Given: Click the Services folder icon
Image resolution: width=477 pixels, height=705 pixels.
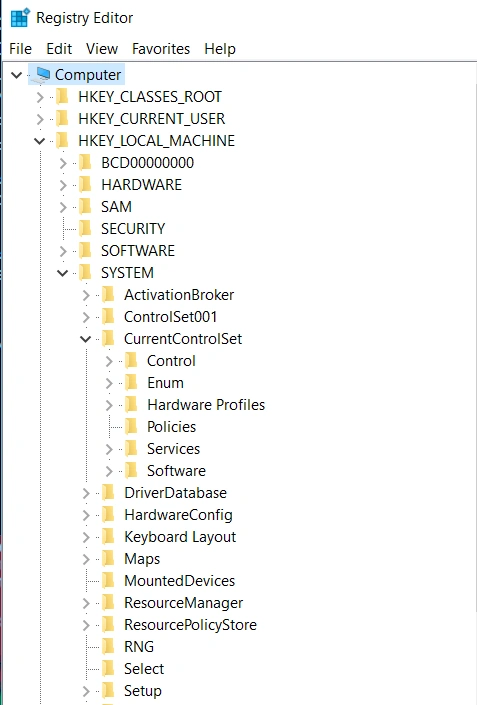Looking at the screenshot, I should (x=131, y=449).
